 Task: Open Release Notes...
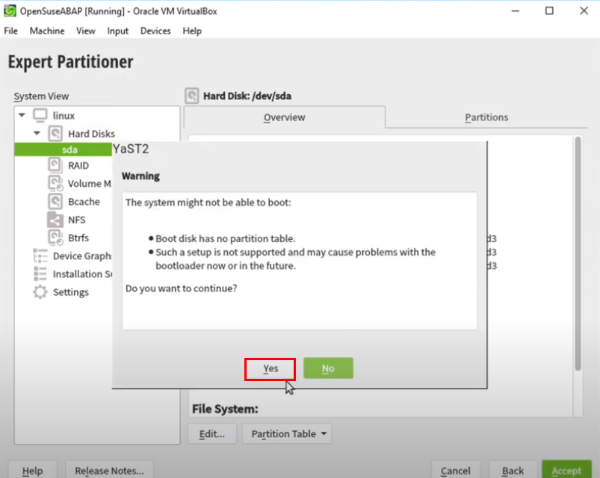click(x=109, y=470)
